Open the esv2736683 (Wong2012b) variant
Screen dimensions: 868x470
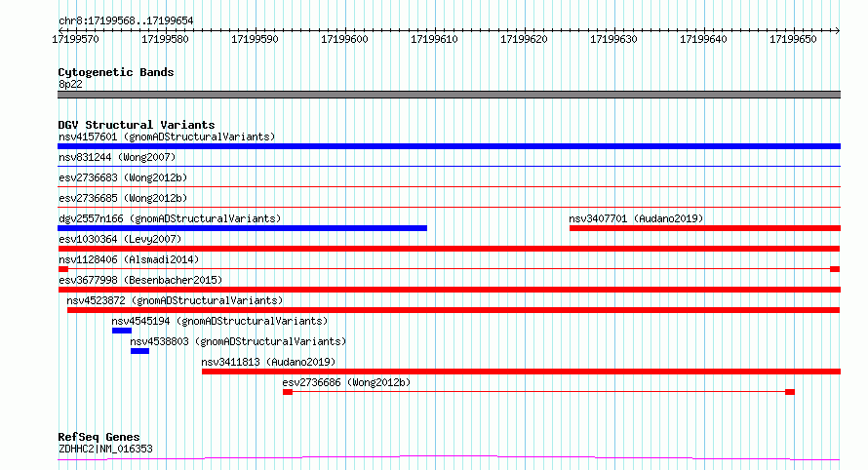(123, 177)
